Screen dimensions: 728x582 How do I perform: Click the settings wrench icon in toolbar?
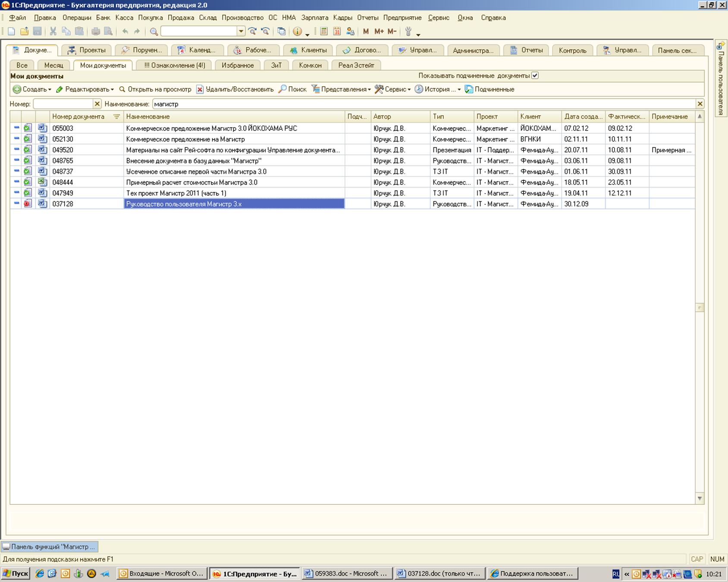tap(408, 31)
